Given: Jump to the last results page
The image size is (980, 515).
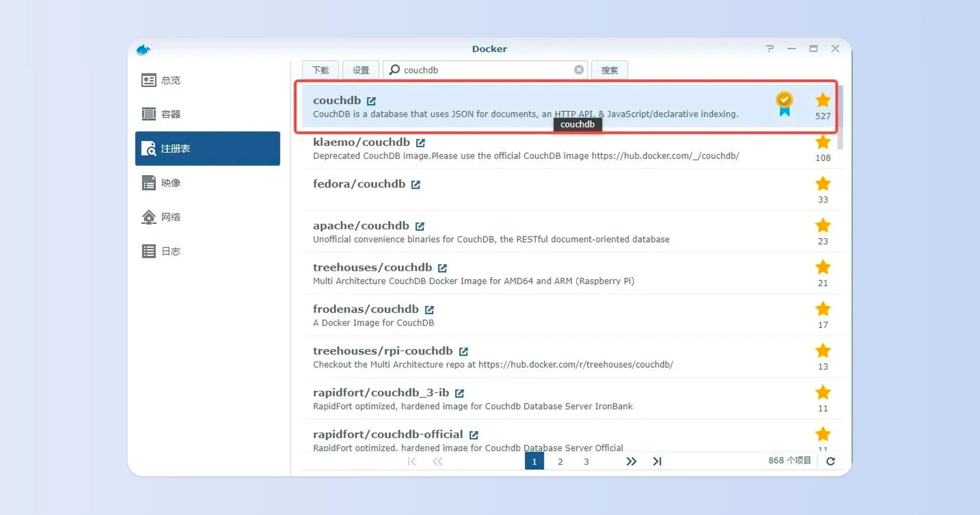Looking at the screenshot, I should point(657,461).
